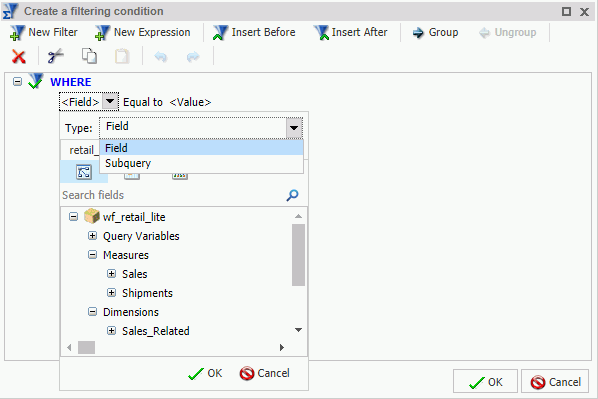Click the main dialog Cancel button
Screen dimensions: 598x399
tap(555, 382)
